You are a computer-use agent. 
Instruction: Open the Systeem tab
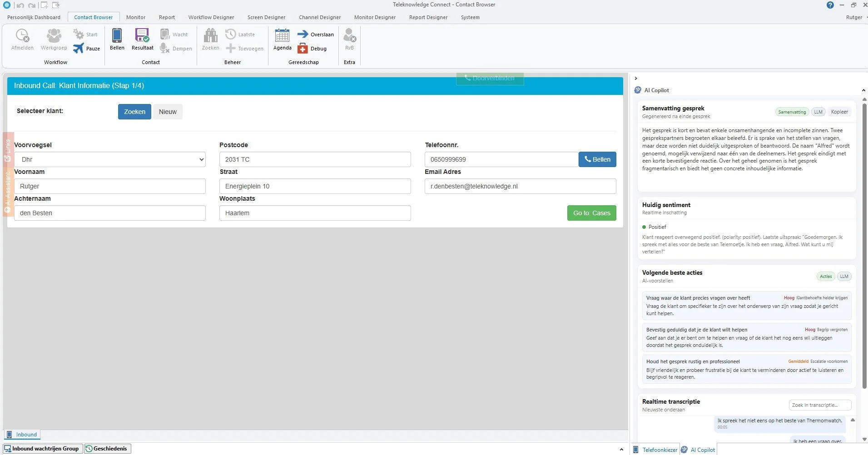(x=470, y=17)
